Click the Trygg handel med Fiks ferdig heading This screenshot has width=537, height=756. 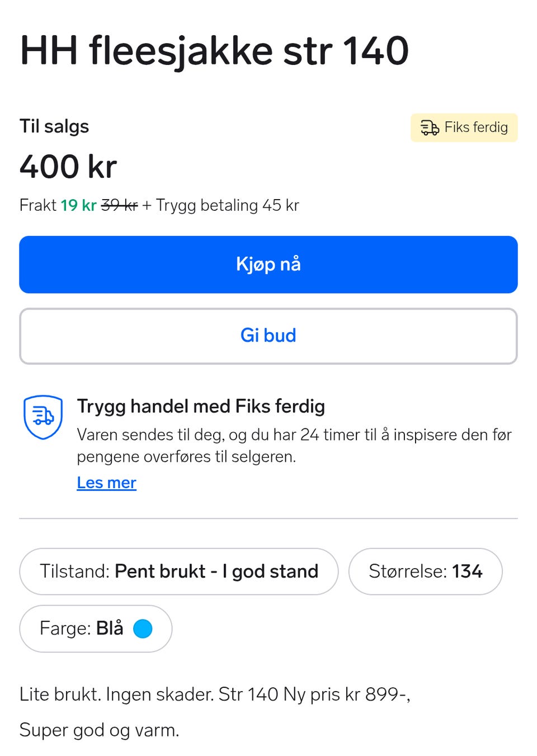[x=201, y=406]
